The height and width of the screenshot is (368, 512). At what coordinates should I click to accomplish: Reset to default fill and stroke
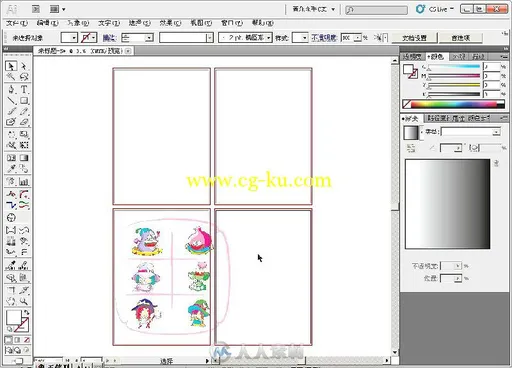pos(9,329)
